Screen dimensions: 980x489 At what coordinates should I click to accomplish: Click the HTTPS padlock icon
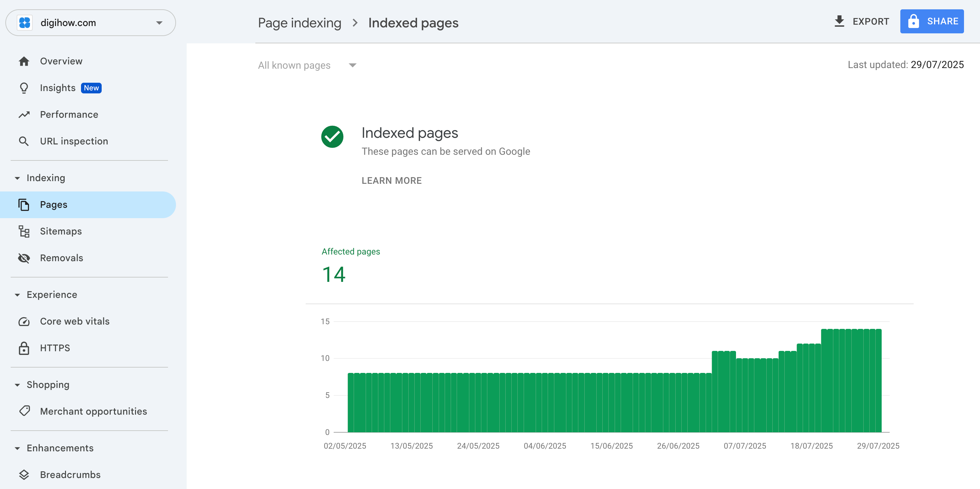click(24, 349)
